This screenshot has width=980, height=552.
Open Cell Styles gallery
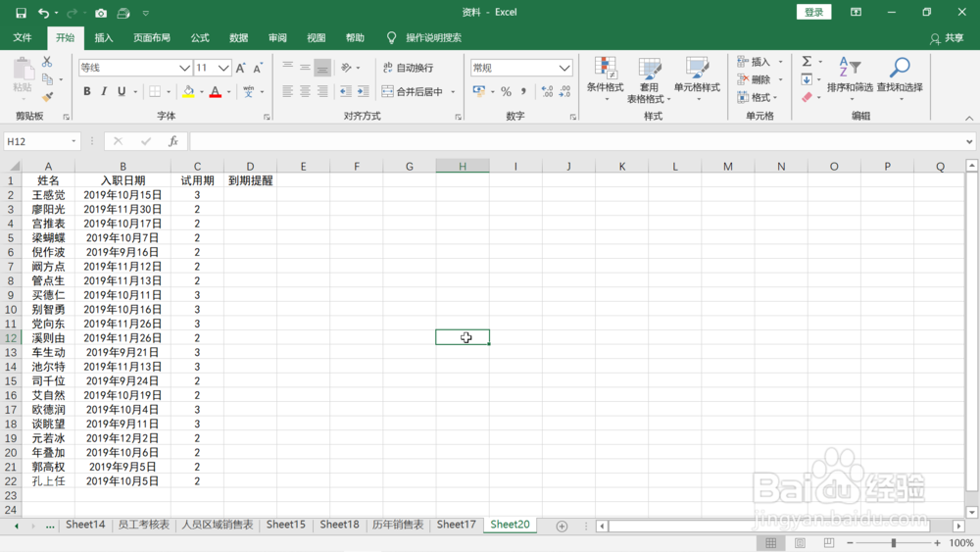pyautogui.click(x=697, y=79)
